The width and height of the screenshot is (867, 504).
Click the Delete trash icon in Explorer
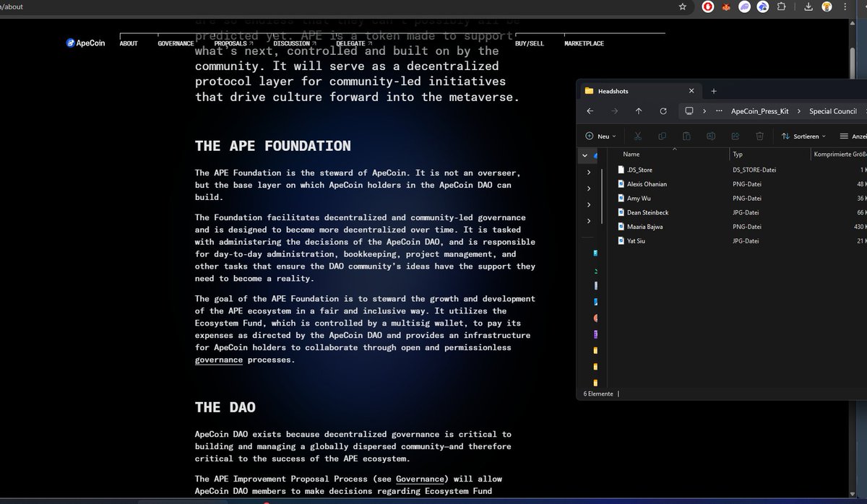(x=760, y=136)
